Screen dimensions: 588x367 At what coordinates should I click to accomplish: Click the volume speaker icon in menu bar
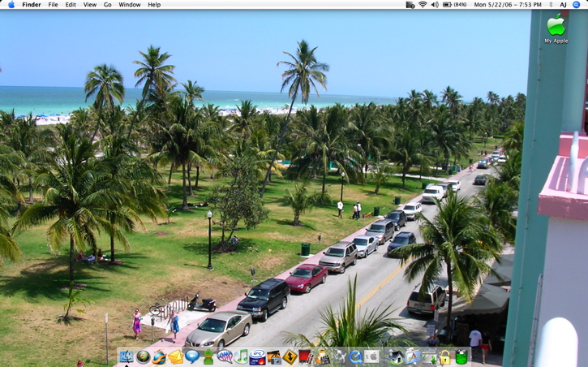(x=435, y=5)
